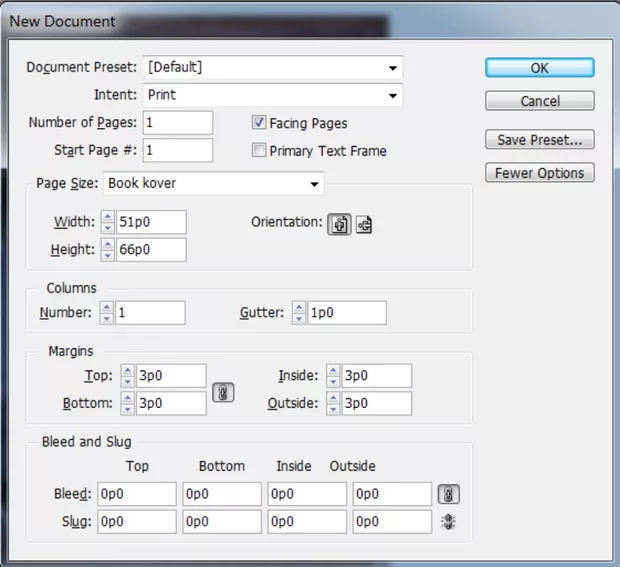Click the Height input field
The image size is (620, 567).
tap(151, 249)
